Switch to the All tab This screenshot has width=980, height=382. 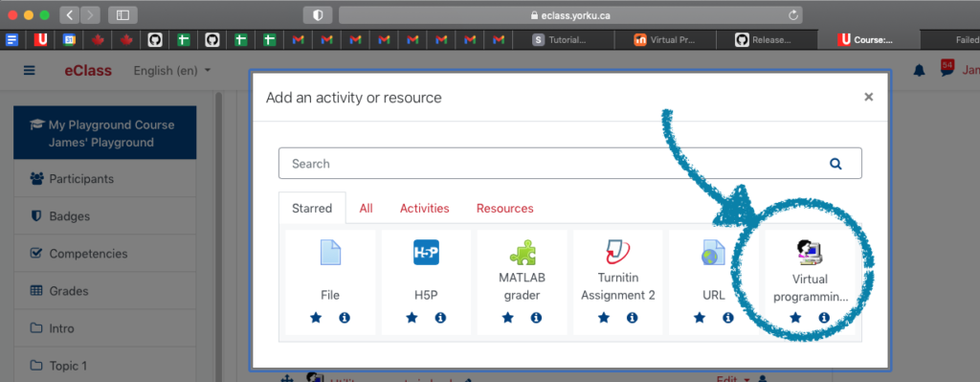(x=367, y=208)
